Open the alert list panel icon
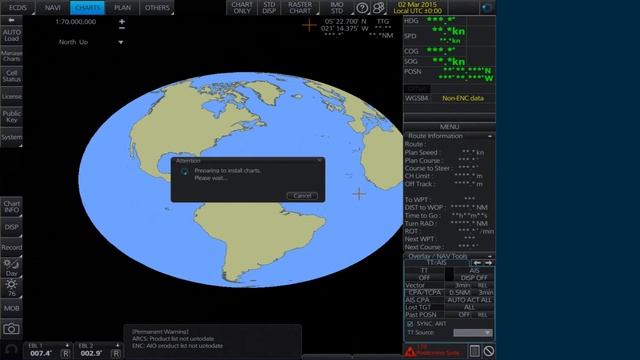The height and width of the screenshot is (360, 640). tap(474, 351)
